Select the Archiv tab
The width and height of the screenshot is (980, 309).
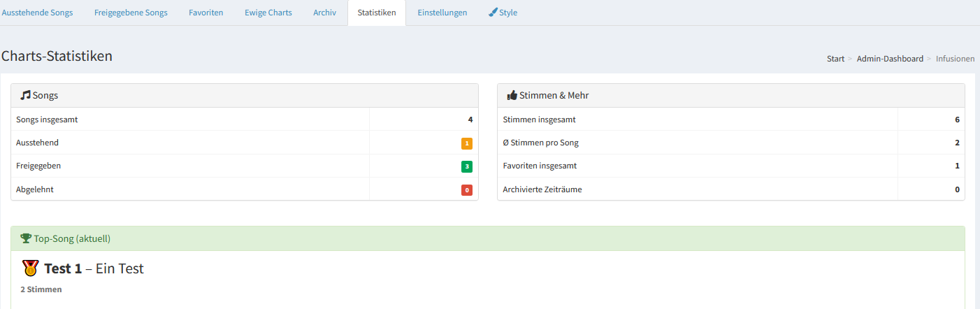tap(325, 13)
